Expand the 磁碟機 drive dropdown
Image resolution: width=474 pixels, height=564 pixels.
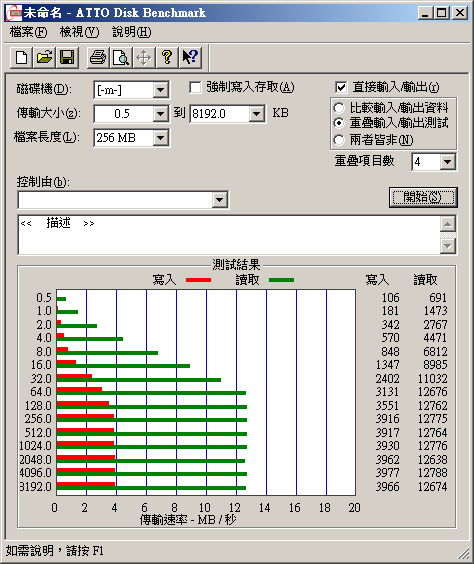160,90
